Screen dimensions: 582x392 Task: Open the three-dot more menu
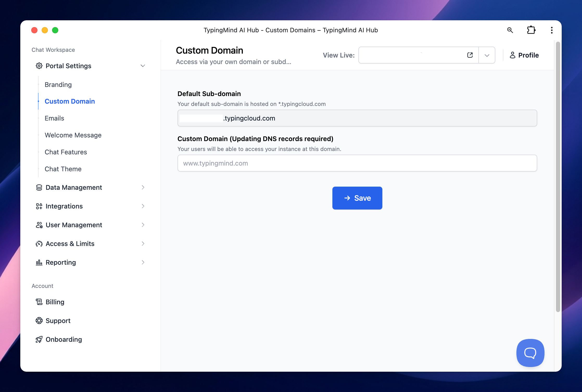click(552, 30)
